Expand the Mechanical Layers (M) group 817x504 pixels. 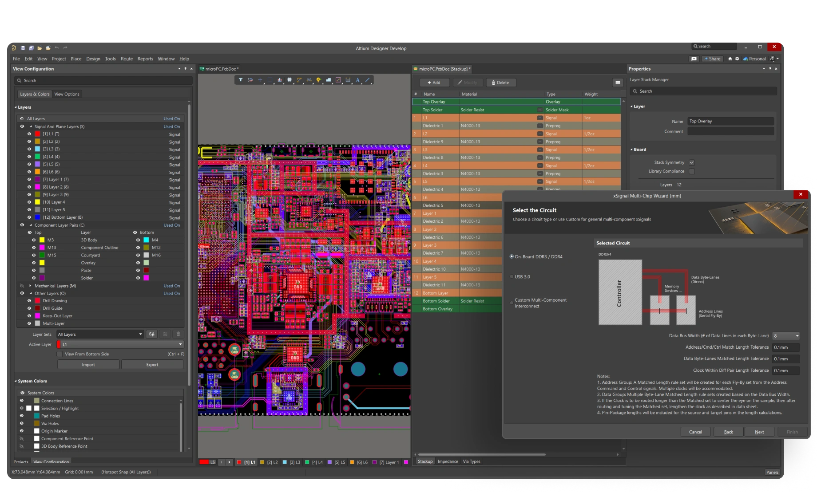(x=30, y=286)
